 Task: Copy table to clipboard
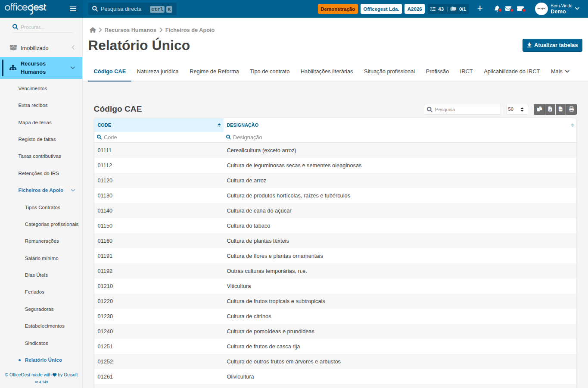(539, 110)
